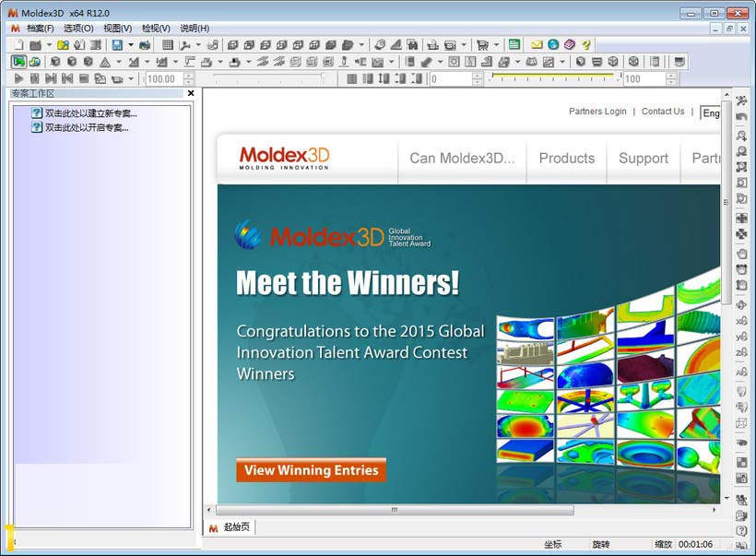
Task: Open dropdown arrow next to save icon
Action: click(x=130, y=45)
